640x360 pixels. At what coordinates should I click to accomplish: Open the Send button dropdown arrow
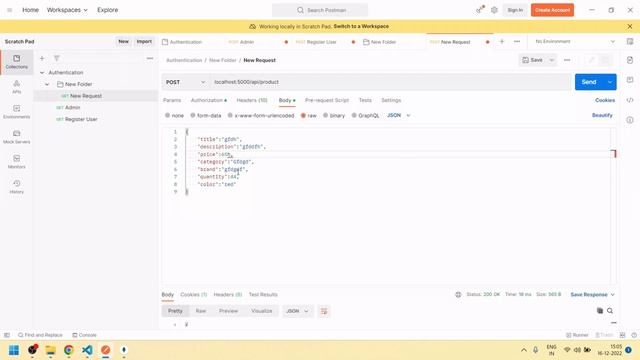[x=610, y=82]
